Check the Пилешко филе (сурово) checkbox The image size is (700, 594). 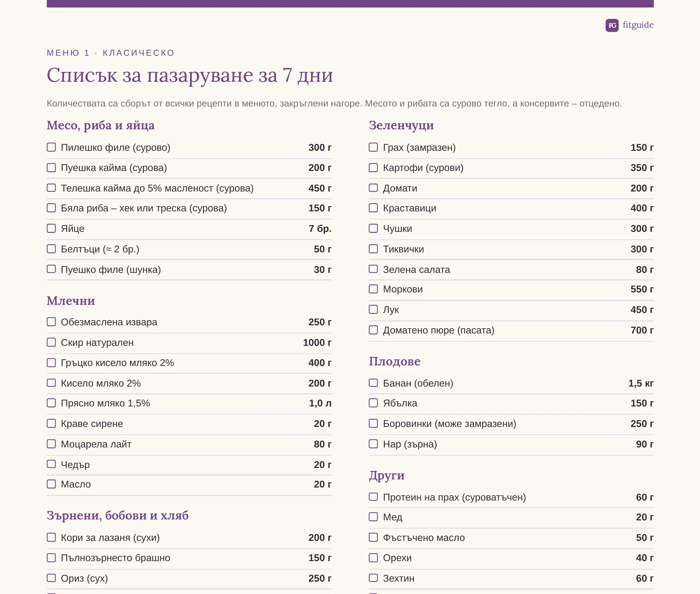pos(51,147)
